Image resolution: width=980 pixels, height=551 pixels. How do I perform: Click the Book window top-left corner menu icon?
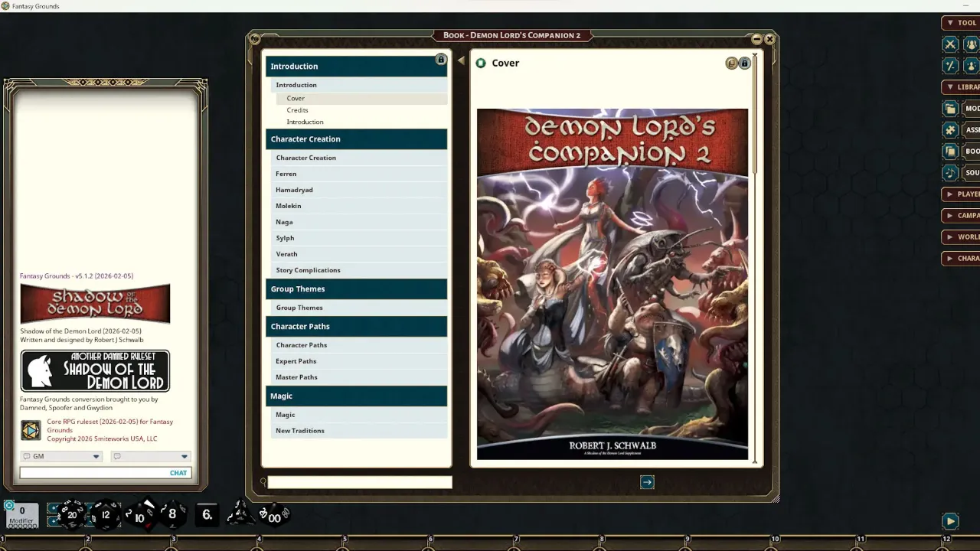point(255,39)
